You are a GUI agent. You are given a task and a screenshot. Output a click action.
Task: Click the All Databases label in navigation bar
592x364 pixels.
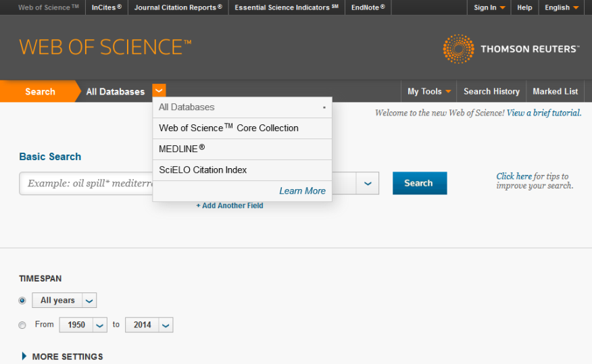coord(116,92)
